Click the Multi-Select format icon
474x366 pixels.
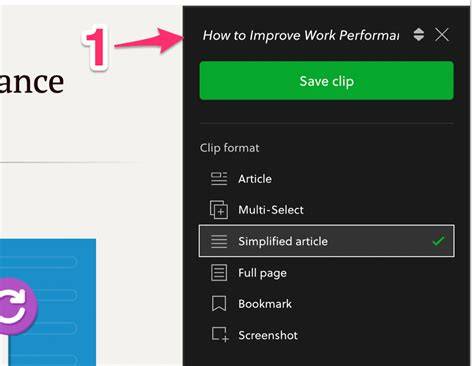tap(219, 210)
